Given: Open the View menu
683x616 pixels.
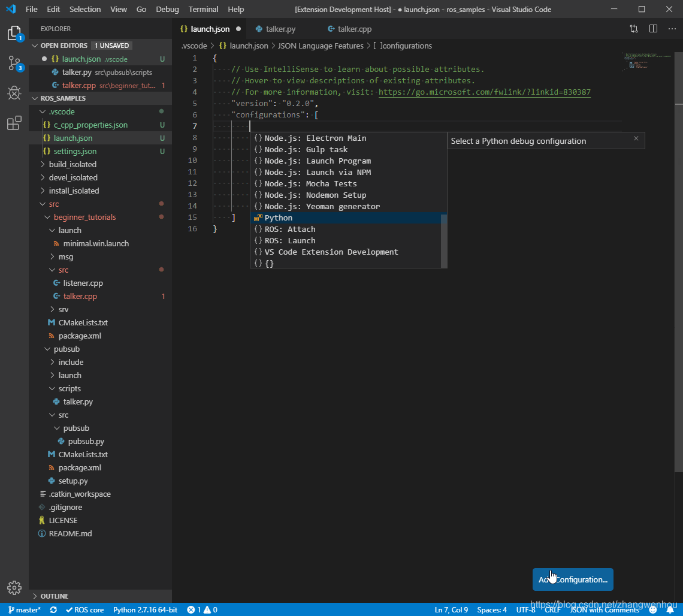Looking at the screenshot, I should pyautogui.click(x=119, y=9).
